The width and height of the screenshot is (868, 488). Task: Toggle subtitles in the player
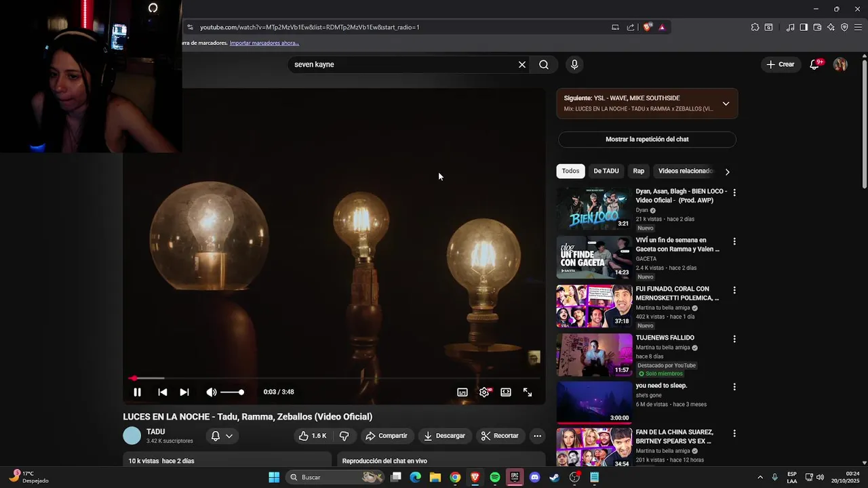pos(462,392)
